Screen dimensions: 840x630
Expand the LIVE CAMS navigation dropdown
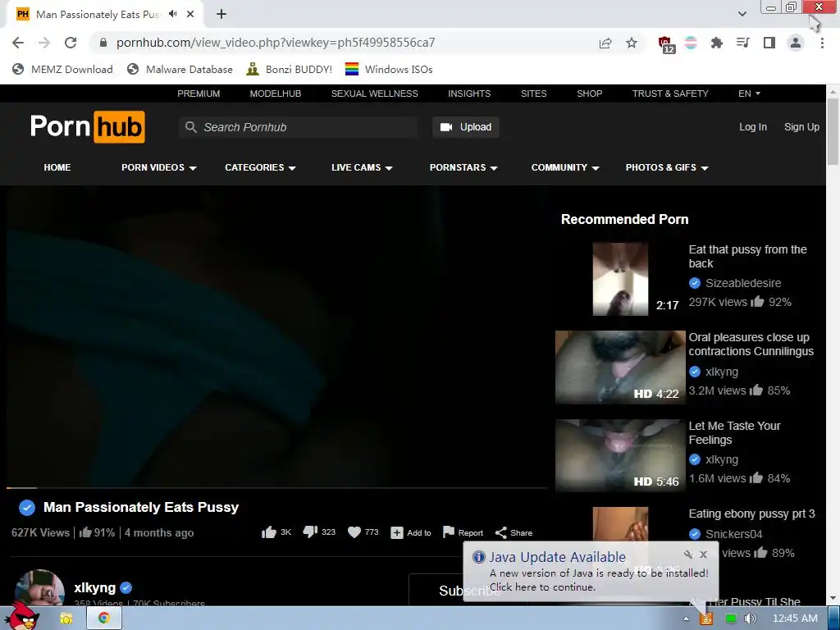362,167
